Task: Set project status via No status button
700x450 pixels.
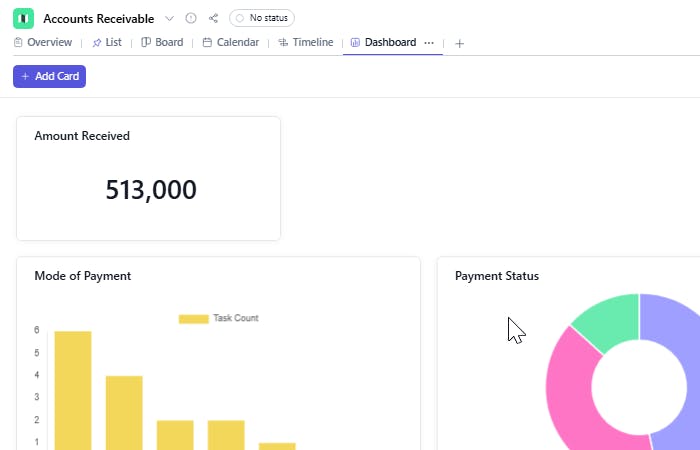Action: click(262, 18)
